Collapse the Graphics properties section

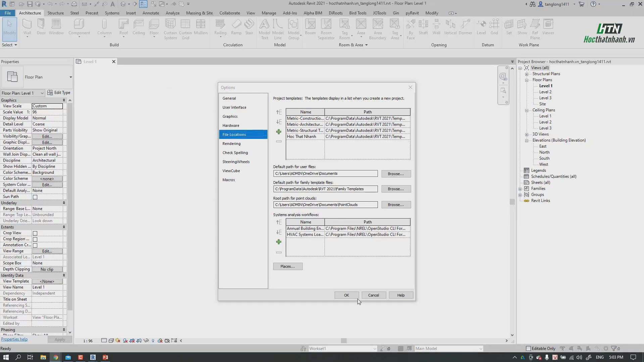(64, 100)
